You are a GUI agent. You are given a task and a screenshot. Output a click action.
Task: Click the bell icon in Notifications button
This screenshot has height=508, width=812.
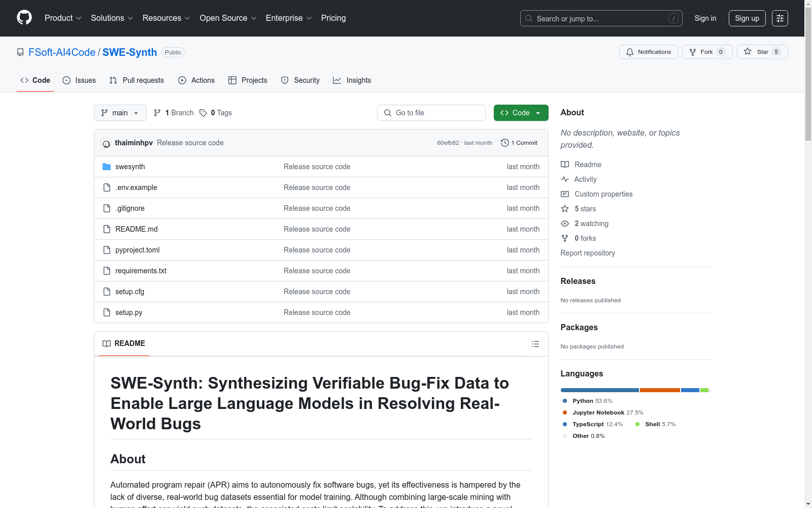(630, 52)
